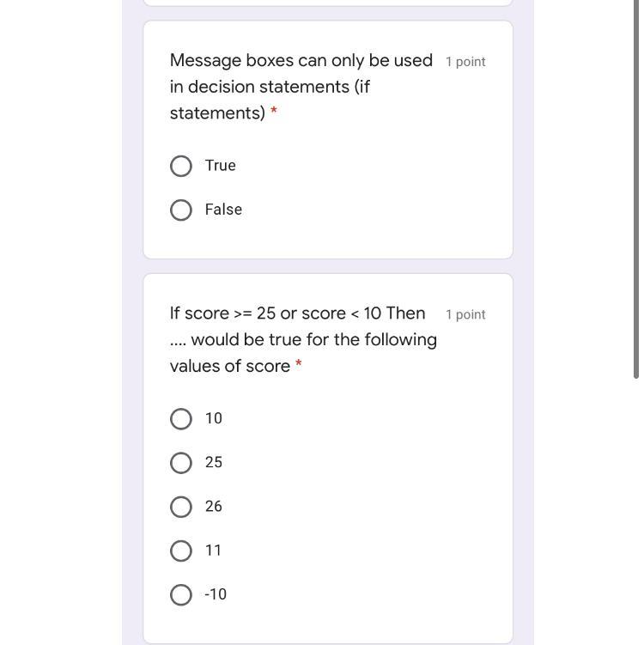
Task: Click the red asterisk after "statements)"
Action: pos(274,113)
